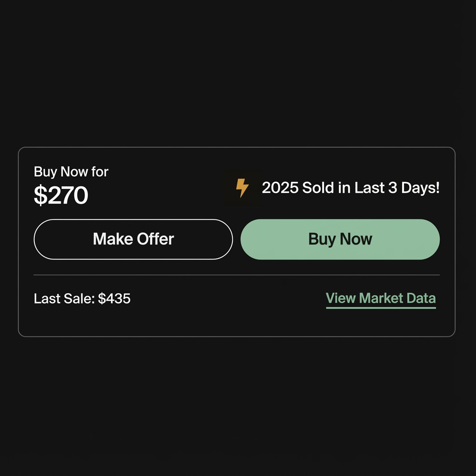This screenshot has height=476, width=476.
Task: Click the orange lightning bolt icon
Action: coord(242,188)
